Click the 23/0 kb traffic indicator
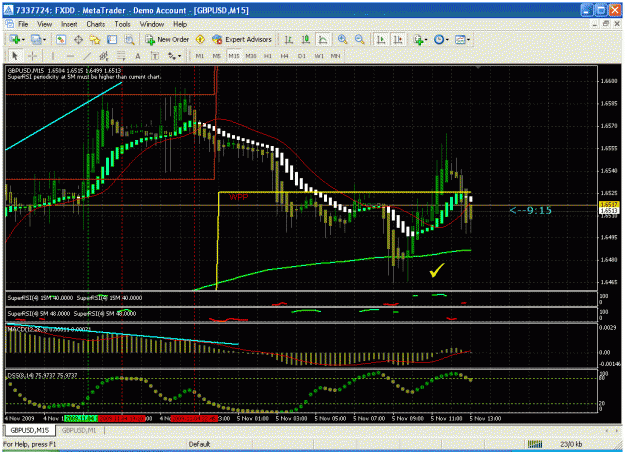This screenshot has width=625, height=452. coord(570,444)
